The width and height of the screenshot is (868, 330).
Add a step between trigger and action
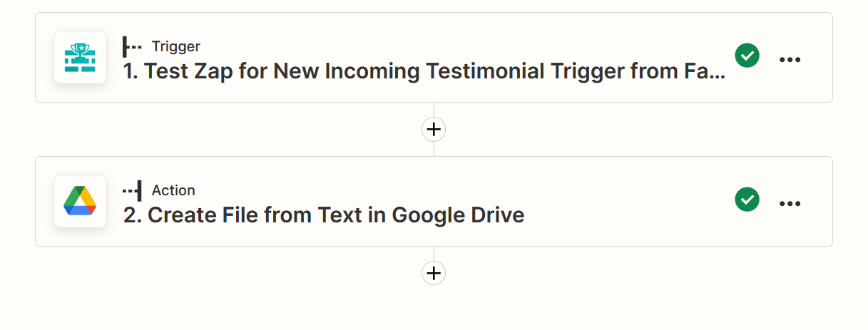click(x=434, y=130)
